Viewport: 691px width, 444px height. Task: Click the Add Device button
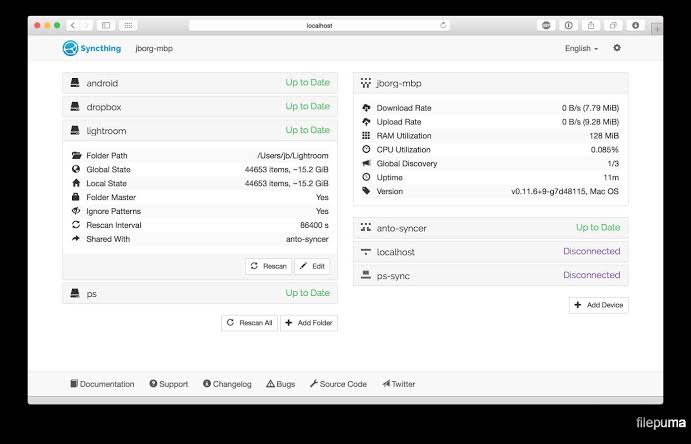[x=598, y=305]
